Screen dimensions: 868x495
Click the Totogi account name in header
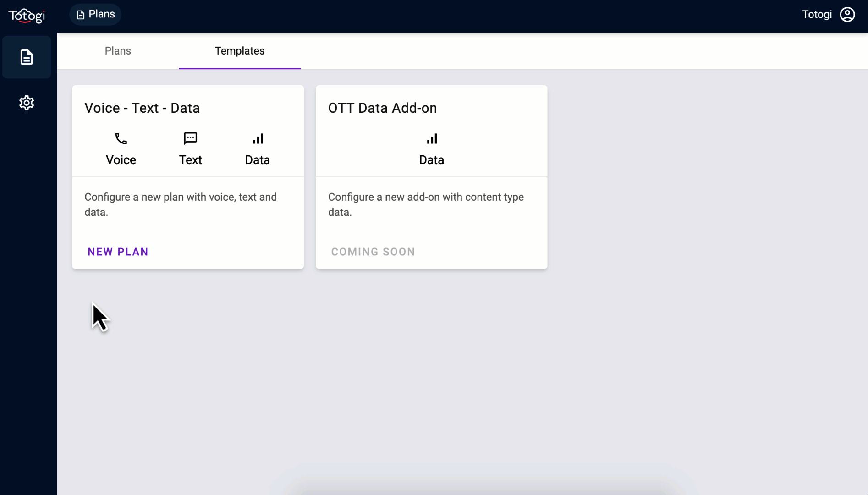pos(817,15)
